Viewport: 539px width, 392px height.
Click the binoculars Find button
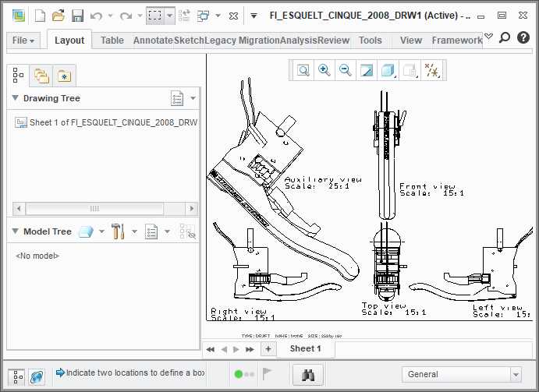pyautogui.click(x=308, y=375)
